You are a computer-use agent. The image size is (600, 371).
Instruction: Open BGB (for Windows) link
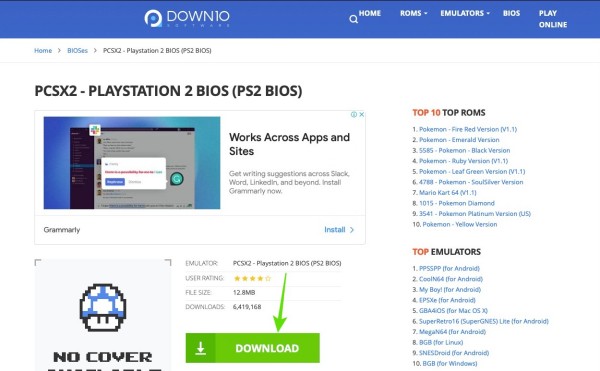pyautogui.click(x=450, y=363)
